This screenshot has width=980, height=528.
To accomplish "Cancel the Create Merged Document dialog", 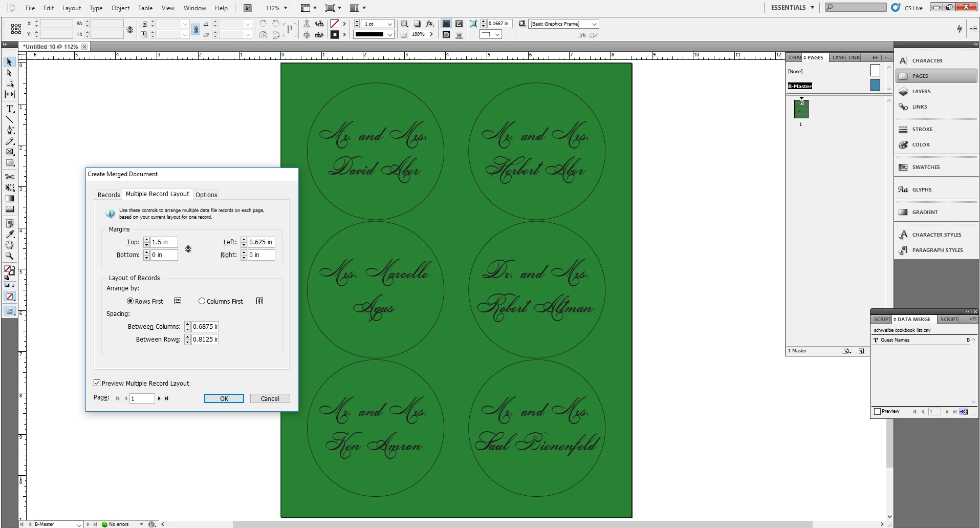I will pyautogui.click(x=270, y=398).
